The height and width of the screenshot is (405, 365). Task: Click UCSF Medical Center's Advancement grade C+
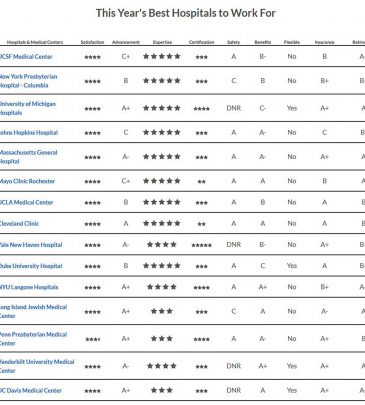click(x=126, y=57)
